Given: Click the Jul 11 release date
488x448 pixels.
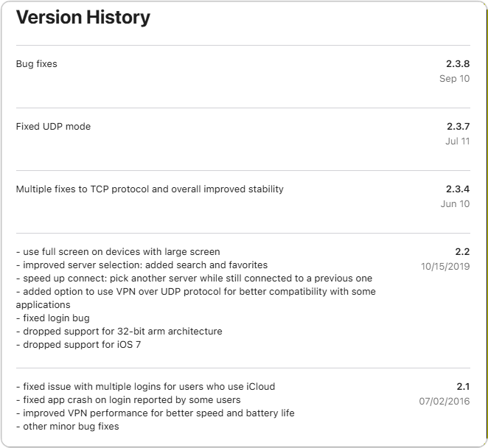Looking at the screenshot, I should [457, 141].
